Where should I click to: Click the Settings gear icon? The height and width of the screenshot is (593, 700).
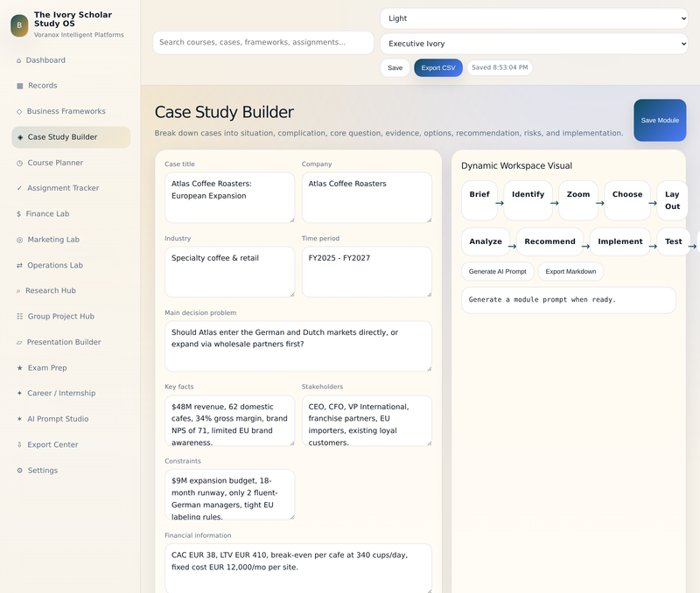[x=19, y=471]
